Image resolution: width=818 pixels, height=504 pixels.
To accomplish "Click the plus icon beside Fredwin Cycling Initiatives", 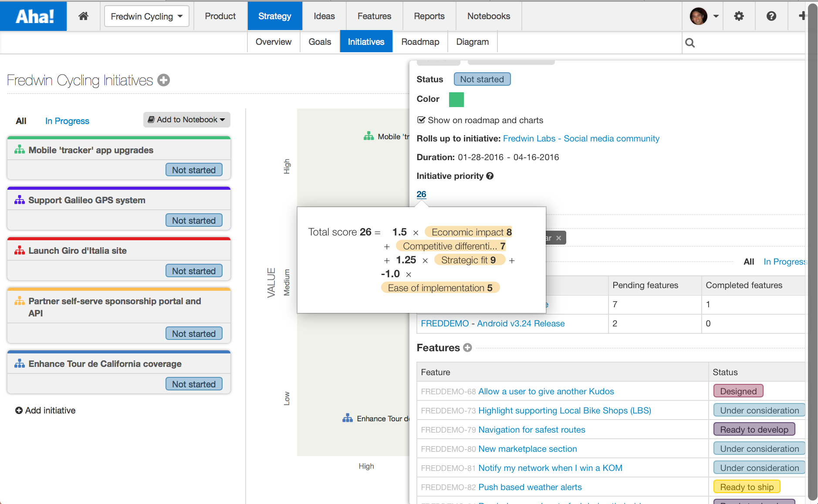I will [x=163, y=80].
